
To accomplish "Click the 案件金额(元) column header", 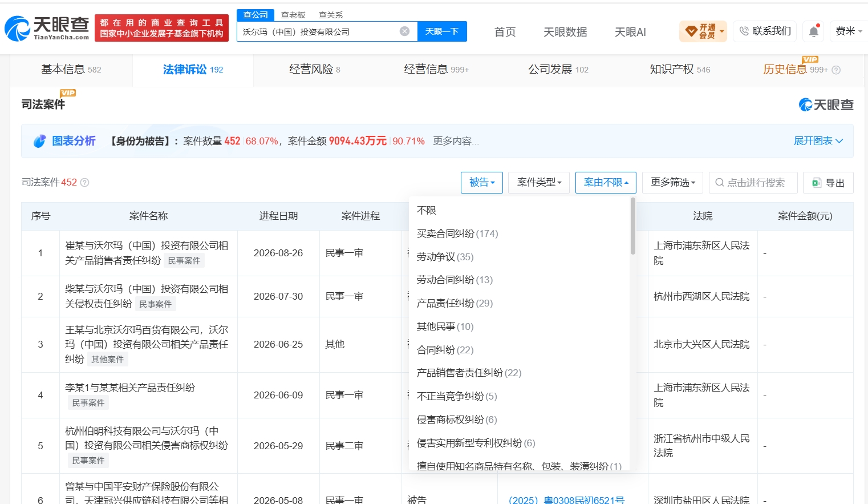I will click(x=805, y=216).
